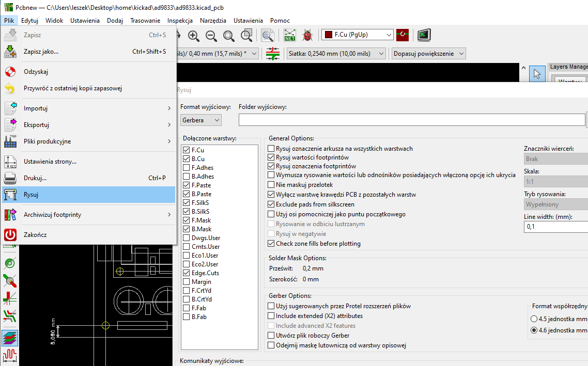
Task: Open the Python scripting console icon
Action: tap(424, 35)
